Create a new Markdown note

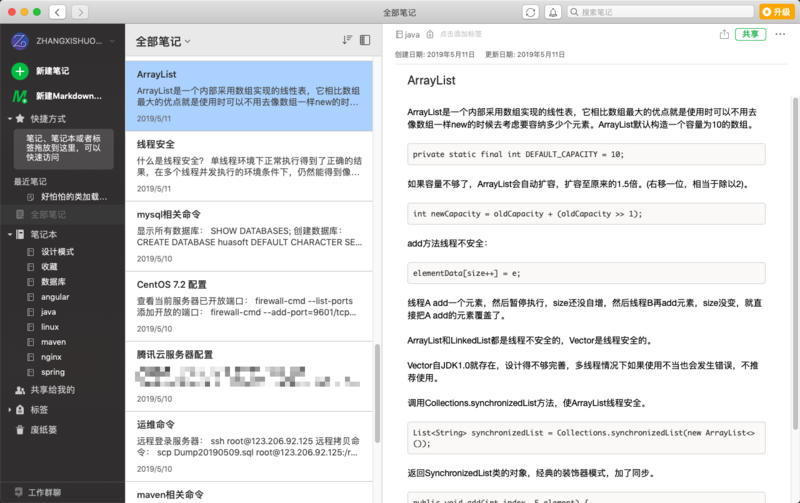pos(57,96)
